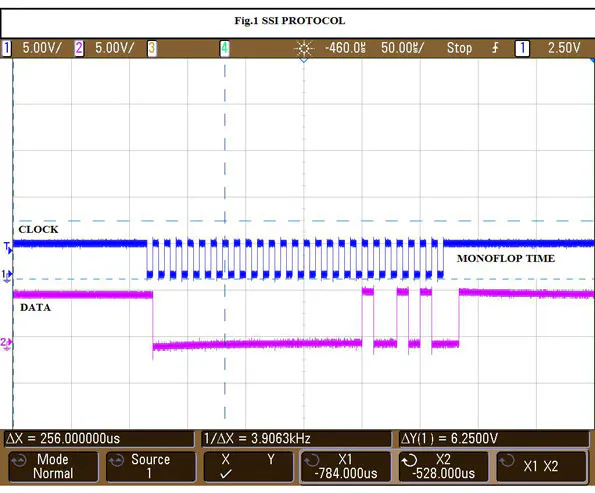Click the MONOFLOP TIME label

point(506,258)
